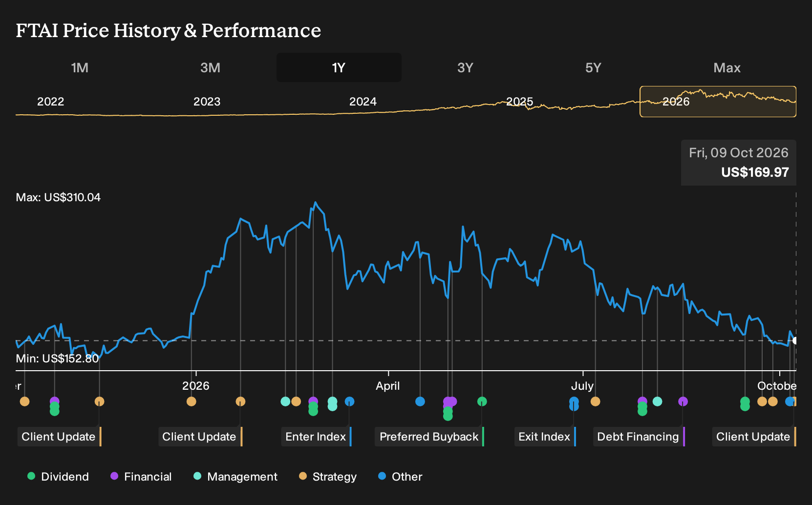Click green Dividend marker linked to Preferred Buyback
812x505 pixels.
click(482, 401)
